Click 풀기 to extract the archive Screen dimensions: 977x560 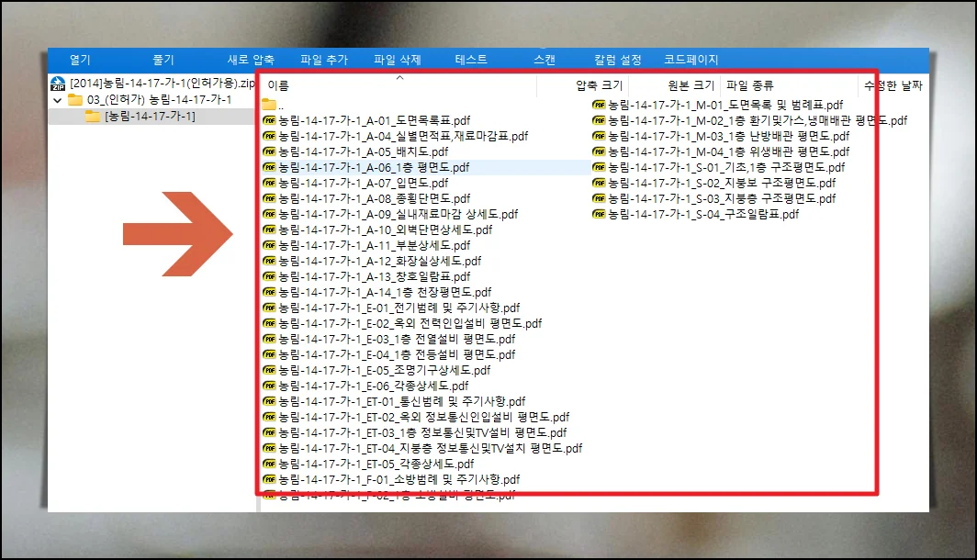click(163, 60)
